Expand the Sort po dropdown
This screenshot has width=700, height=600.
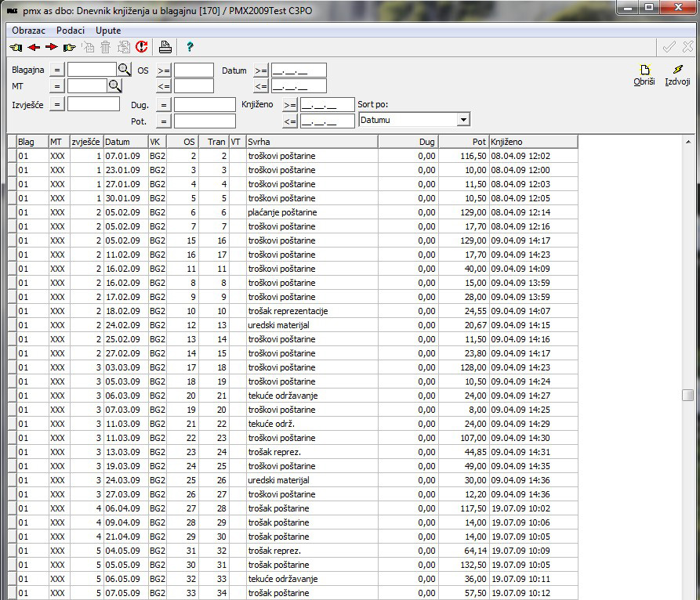463,120
